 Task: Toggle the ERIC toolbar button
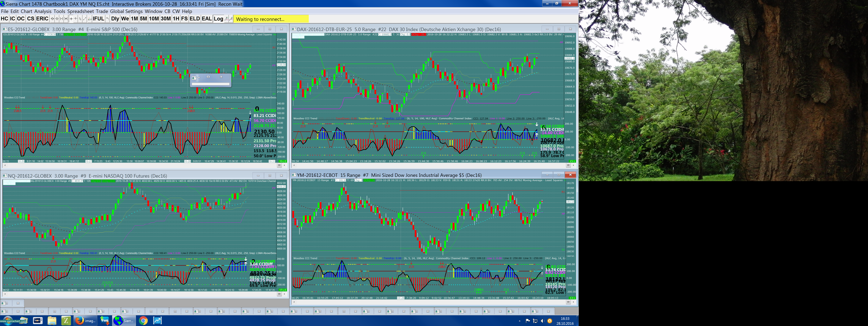tap(42, 19)
